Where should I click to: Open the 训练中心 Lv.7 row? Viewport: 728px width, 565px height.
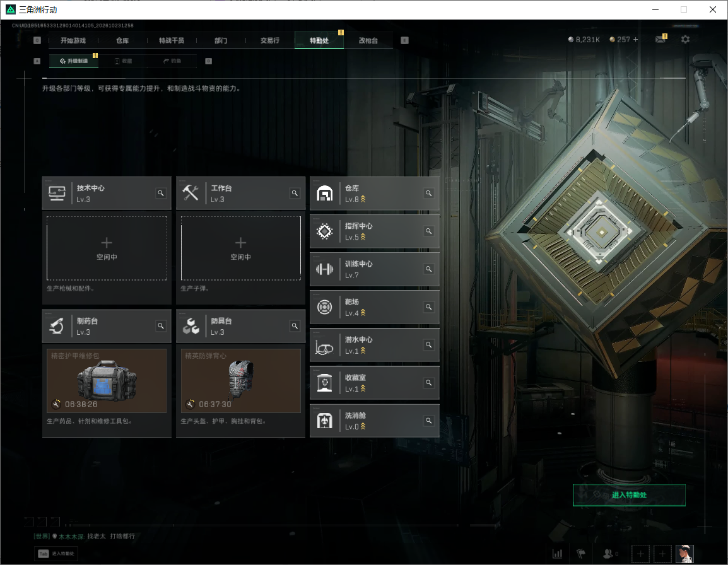[375, 269]
